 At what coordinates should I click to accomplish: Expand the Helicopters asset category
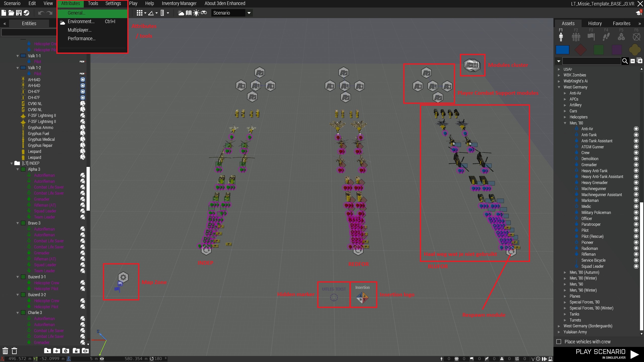[565, 117]
